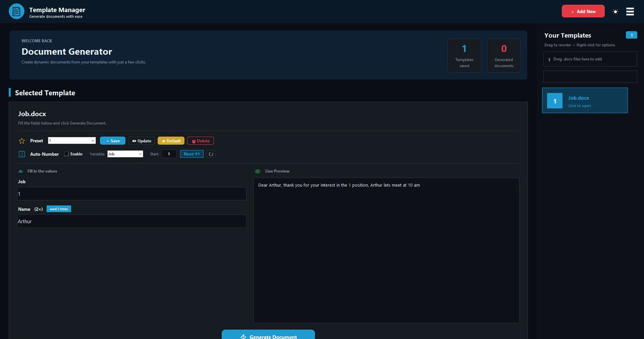
Task: Click the Add New button
Action: coord(583,11)
